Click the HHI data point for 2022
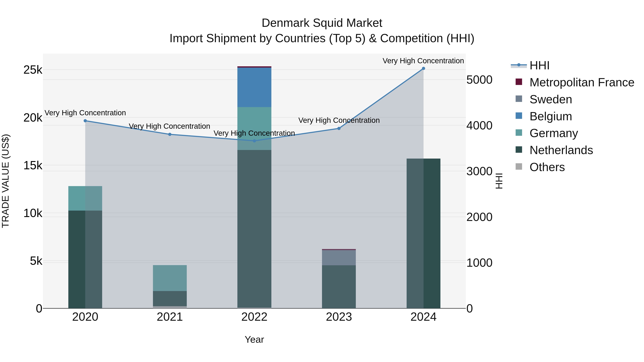Screen dimensions: 644x362 254,141
